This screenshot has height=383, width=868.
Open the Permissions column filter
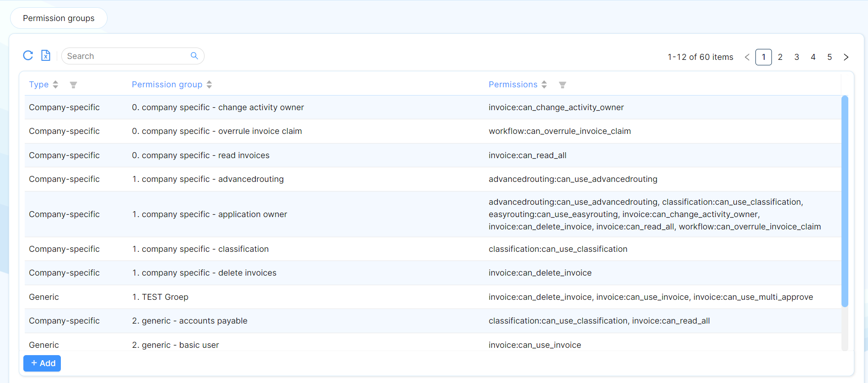[562, 85]
